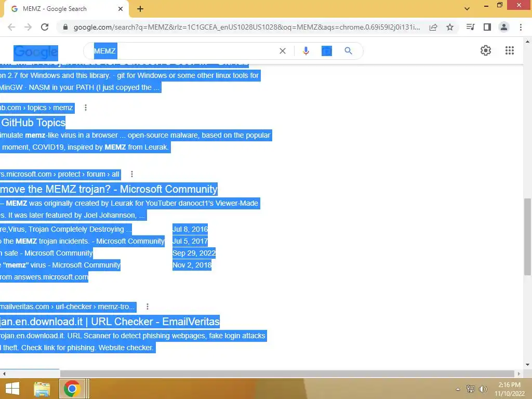Open more results from answers.microsoft.com
The height and width of the screenshot is (399, 532).
[x=44, y=277]
